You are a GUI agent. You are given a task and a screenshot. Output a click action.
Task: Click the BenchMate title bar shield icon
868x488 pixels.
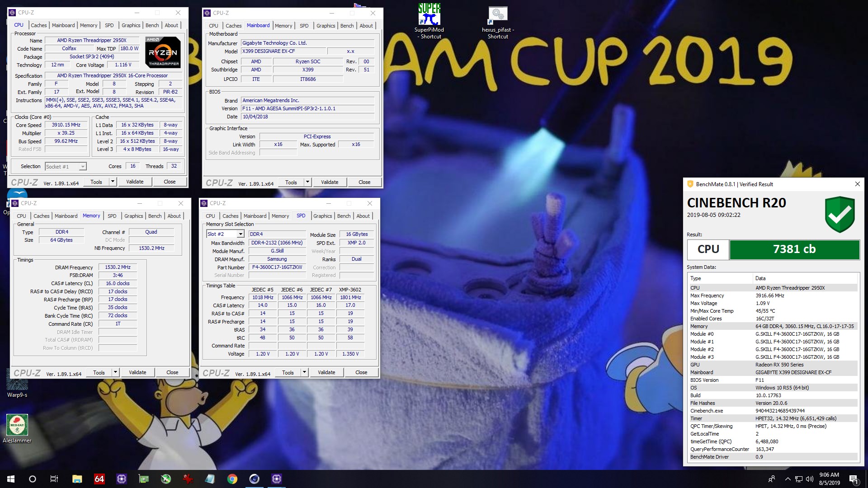(x=690, y=184)
